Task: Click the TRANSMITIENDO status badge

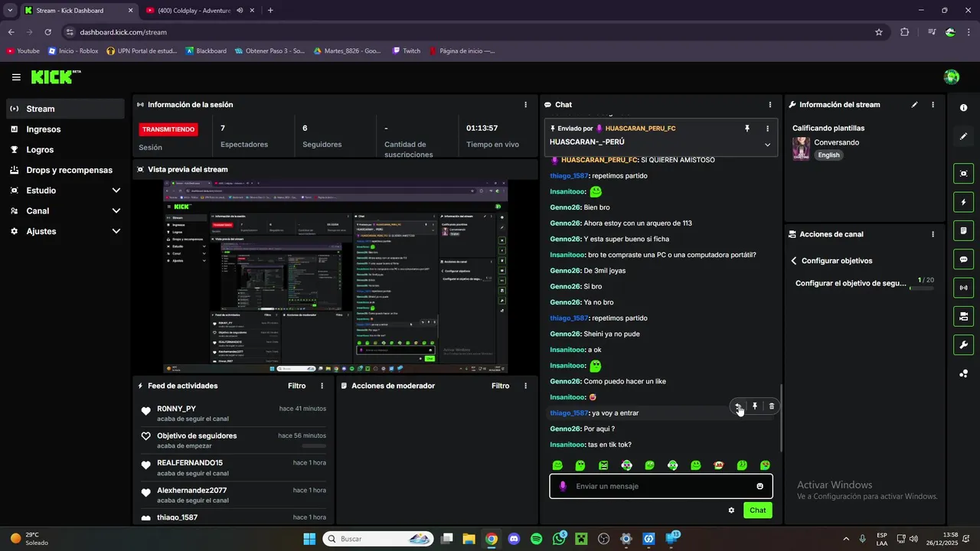Action: [x=168, y=129]
